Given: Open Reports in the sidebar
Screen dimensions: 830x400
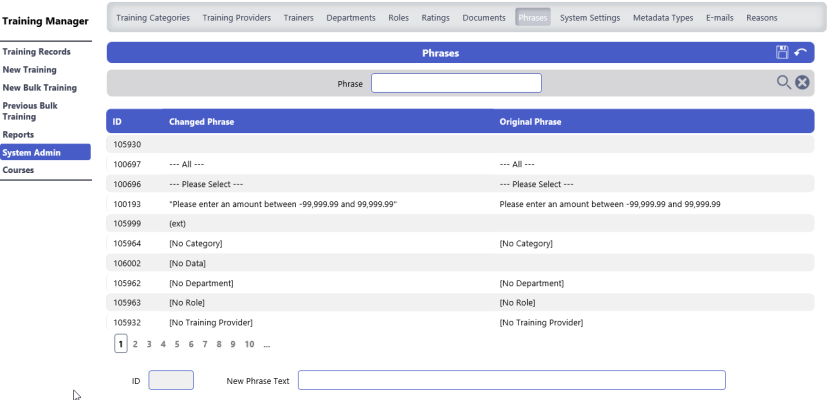Looking at the screenshot, I should pos(18,134).
